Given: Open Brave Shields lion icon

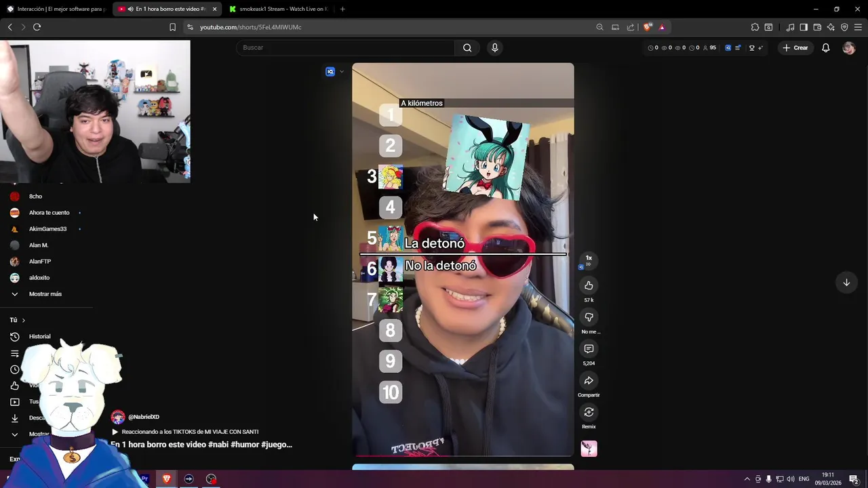Looking at the screenshot, I should tap(647, 27).
